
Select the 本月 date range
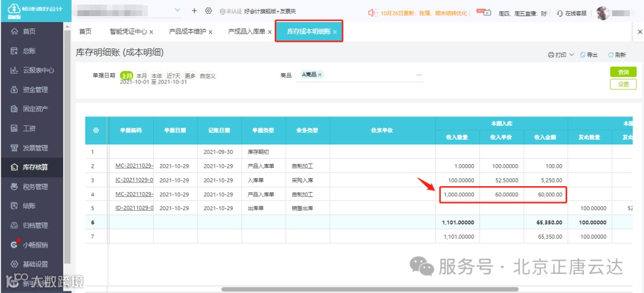142,76
